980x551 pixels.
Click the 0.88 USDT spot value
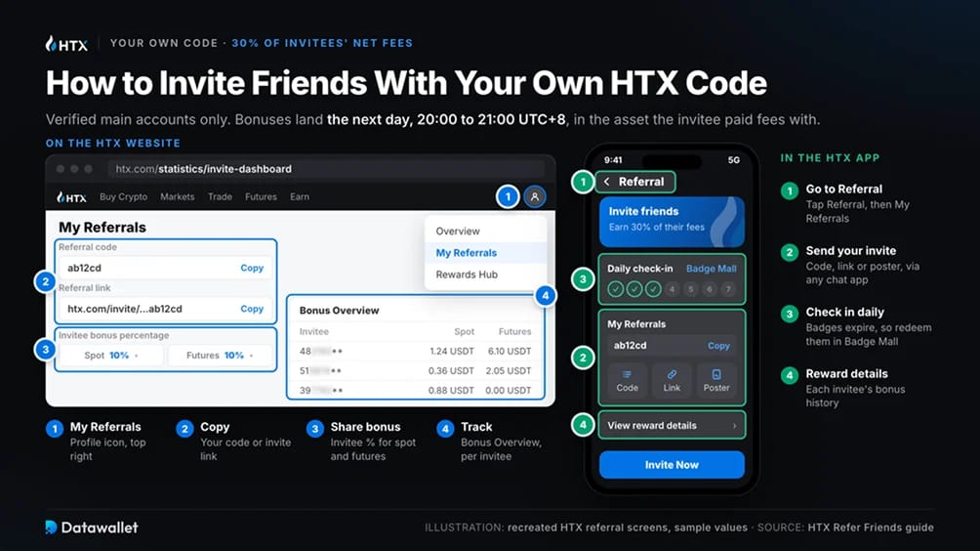point(451,390)
